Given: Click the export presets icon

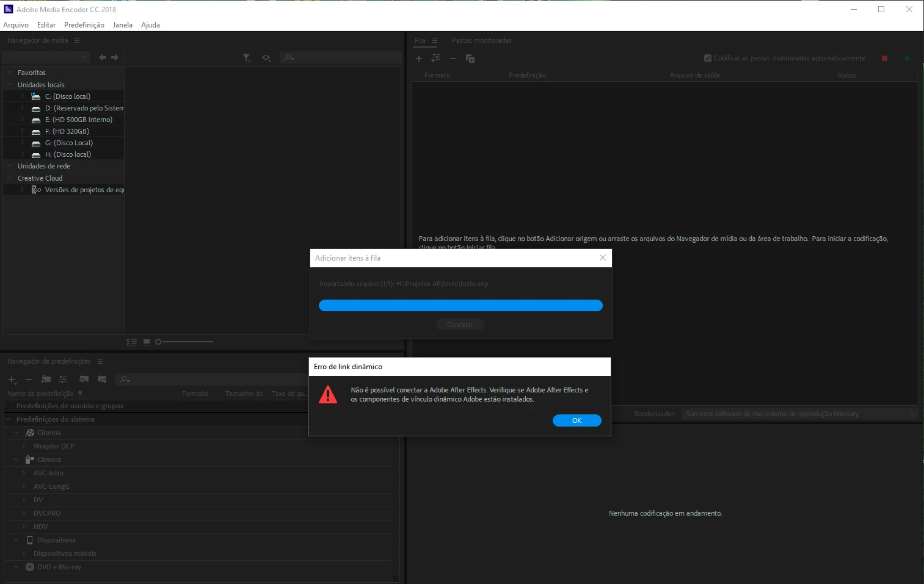Looking at the screenshot, I should pos(102,380).
